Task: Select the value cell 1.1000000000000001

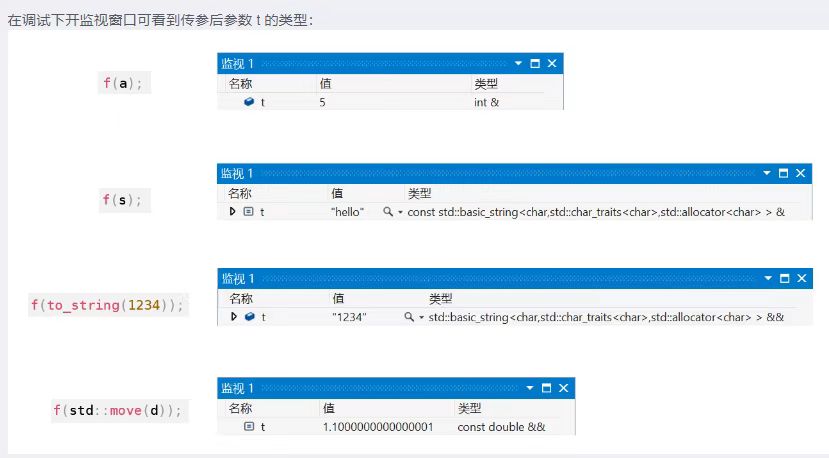Action: (377, 427)
